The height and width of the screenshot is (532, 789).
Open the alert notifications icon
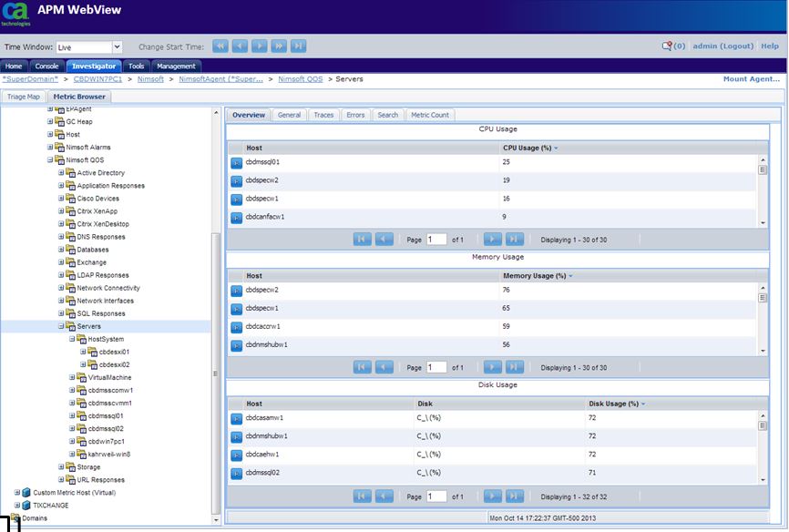pos(667,46)
